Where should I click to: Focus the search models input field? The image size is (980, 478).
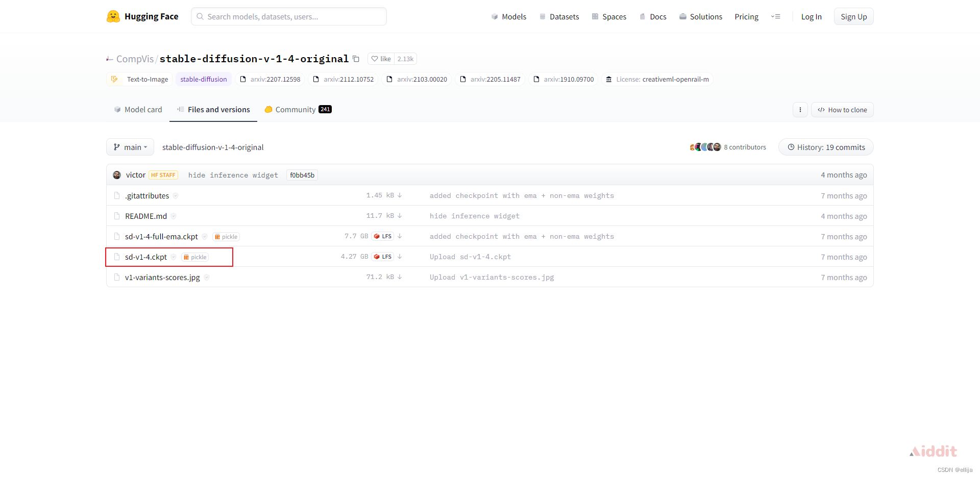289,16
